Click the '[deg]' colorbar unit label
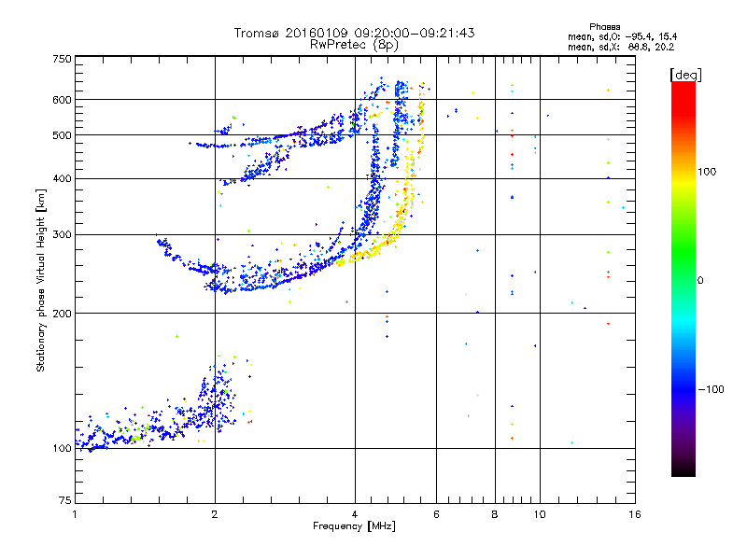The height and width of the screenshot is (560, 747). tap(685, 75)
